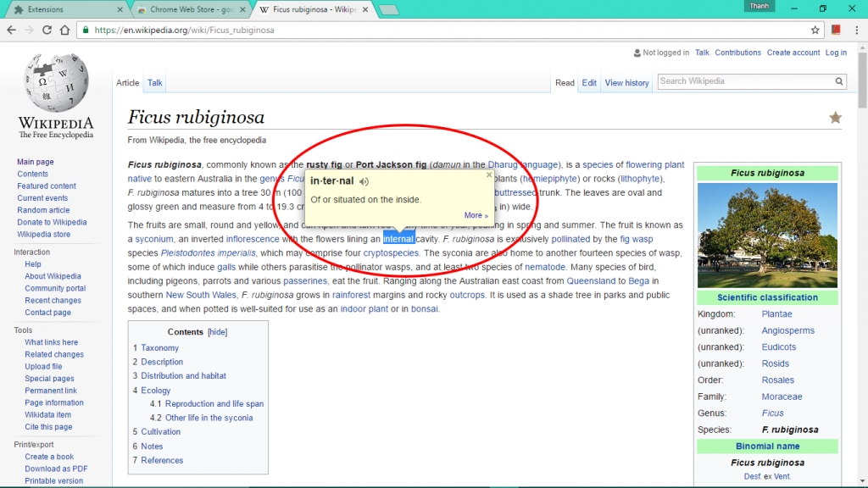Screen dimensions: 868x488
Task: Click the Log in link
Action: (836, 53)
